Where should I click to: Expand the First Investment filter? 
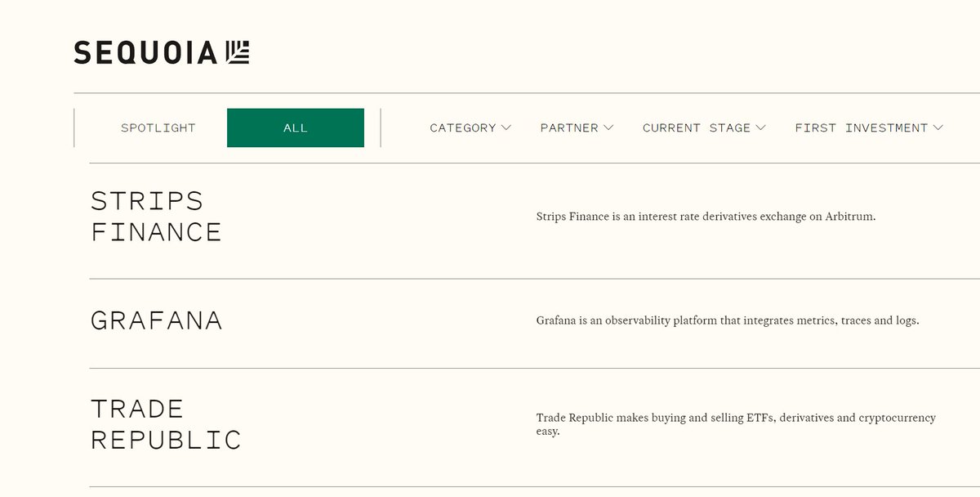point(869,128)
